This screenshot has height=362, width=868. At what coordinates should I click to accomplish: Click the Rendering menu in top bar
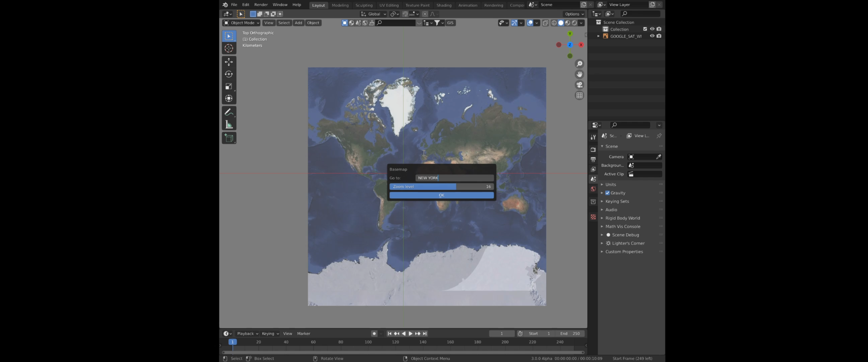pos(494,5)
